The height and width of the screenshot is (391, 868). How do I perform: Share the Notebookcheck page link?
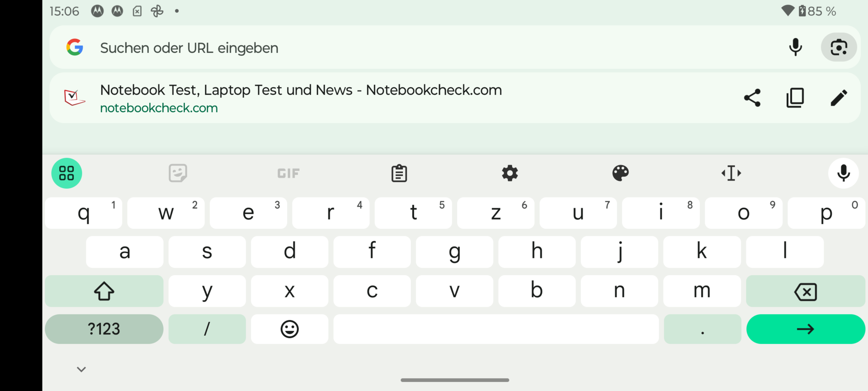coord(752,98)
